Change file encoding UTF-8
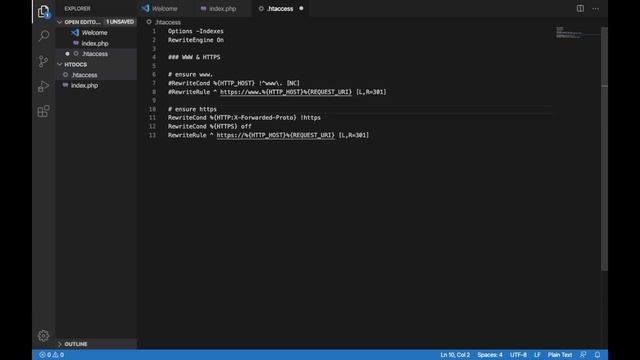The width and height of the screenshot is (640, 360). tap(518, 355)
